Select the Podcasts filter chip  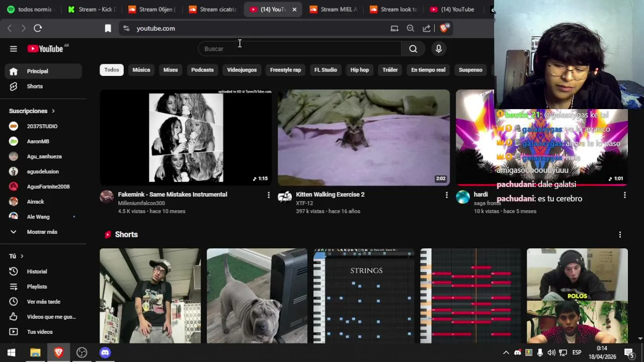click(202, 70)
